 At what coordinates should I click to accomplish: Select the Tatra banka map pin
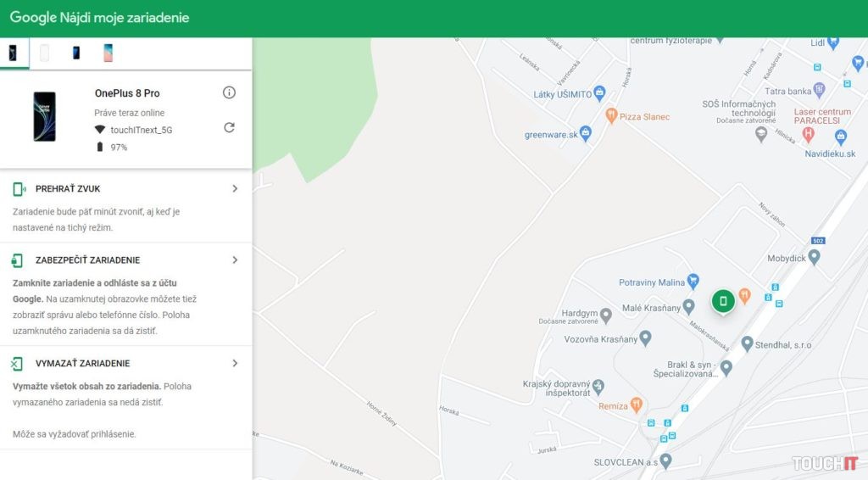819,89
